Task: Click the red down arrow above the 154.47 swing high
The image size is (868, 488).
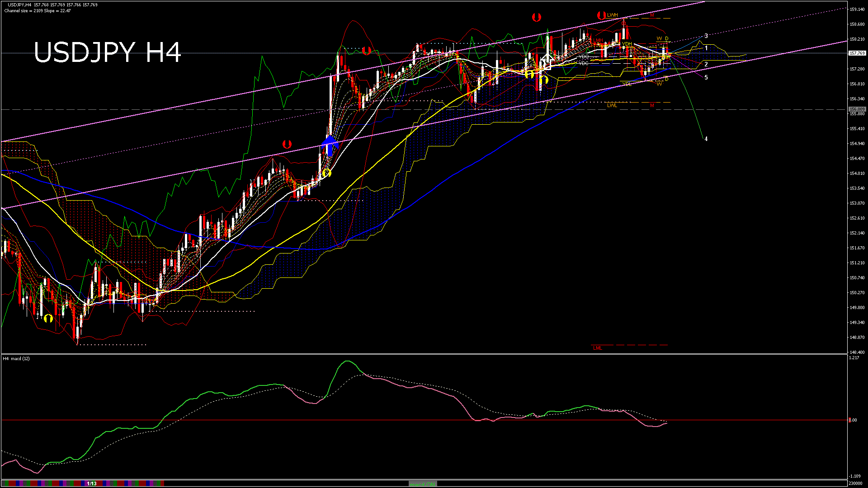Action: coord(287,145)
